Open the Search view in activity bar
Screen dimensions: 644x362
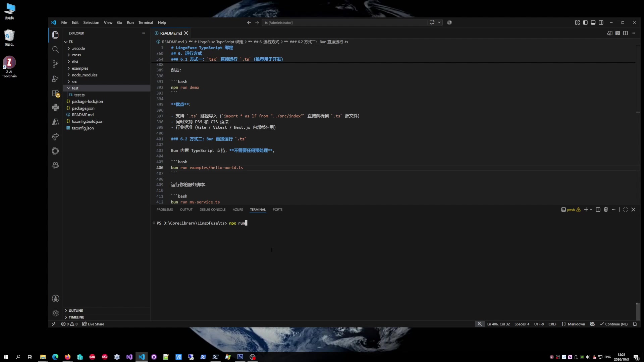pos(55,49)
